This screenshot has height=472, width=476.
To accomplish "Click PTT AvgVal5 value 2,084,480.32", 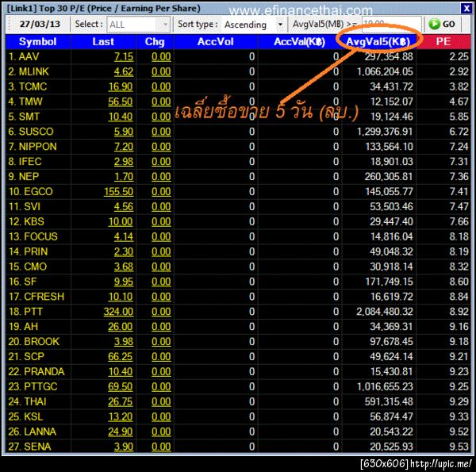I will click(385, 312).
